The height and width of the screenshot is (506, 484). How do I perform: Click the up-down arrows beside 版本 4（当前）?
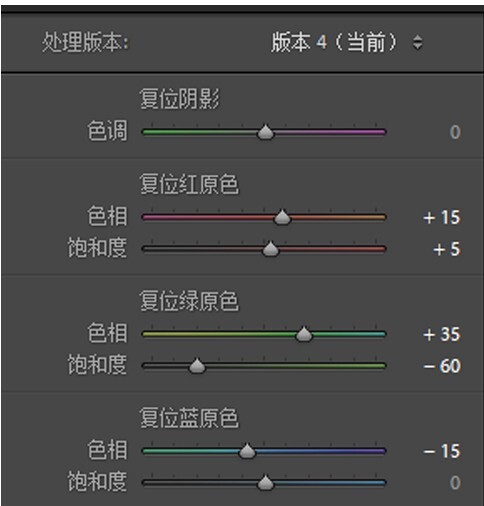418,43
